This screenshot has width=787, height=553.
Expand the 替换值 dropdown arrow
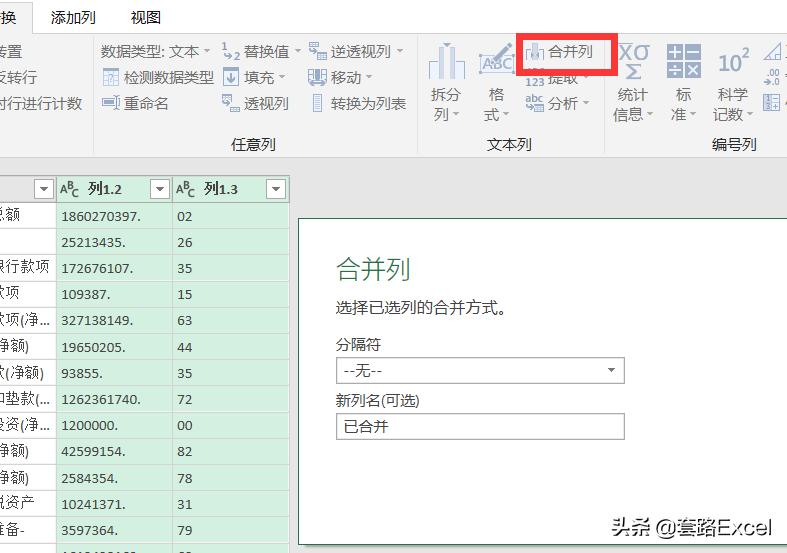point(297,51)
